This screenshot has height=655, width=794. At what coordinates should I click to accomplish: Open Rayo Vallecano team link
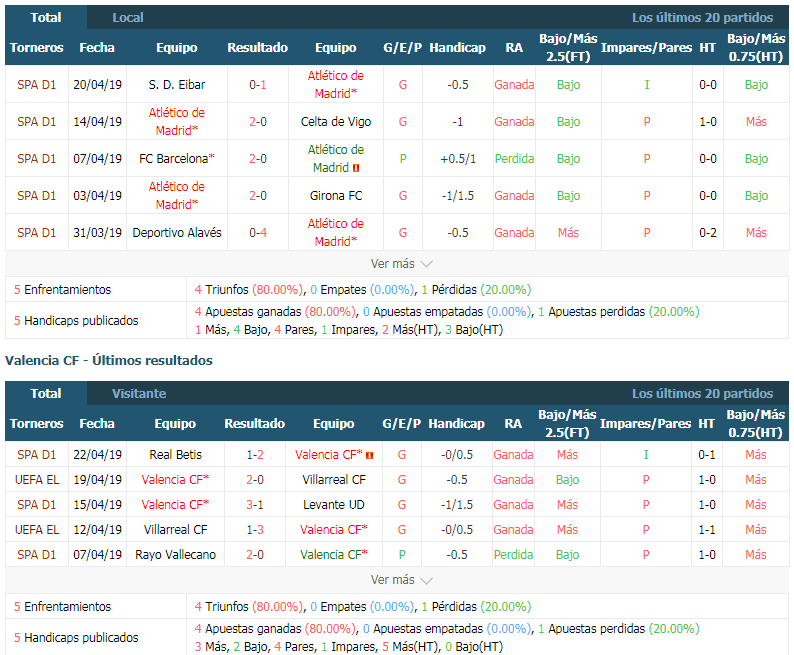(175, 555)
